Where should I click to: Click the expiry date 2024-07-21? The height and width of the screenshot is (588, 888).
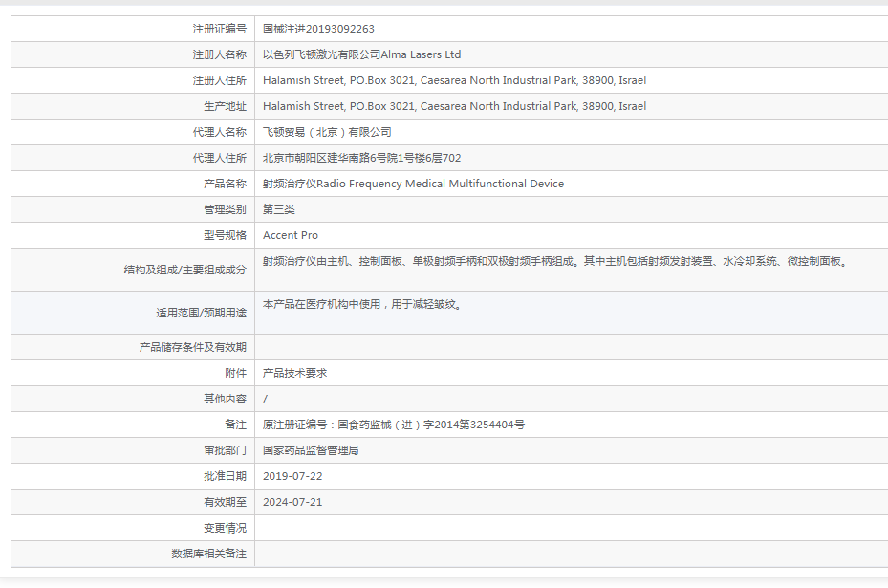click(291, 501)
